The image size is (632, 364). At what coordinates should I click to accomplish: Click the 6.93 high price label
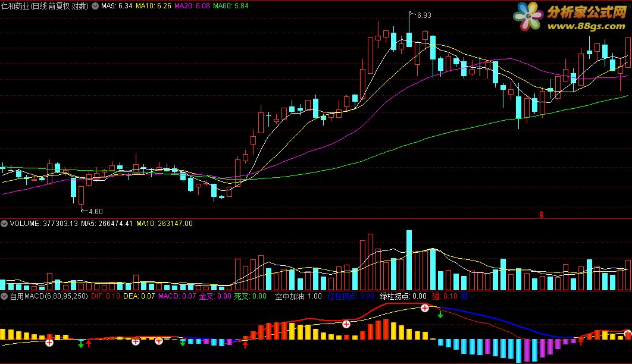coord(424,15)
